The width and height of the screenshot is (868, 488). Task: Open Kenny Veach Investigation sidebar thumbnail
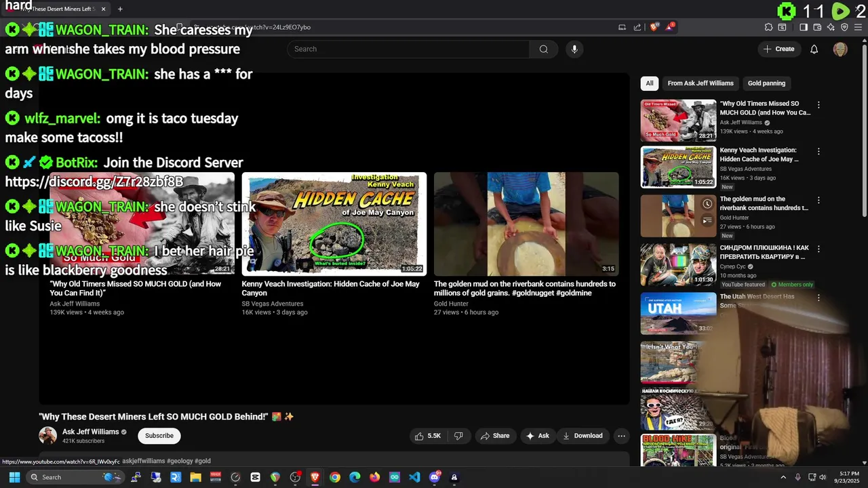tap(678, 167)
